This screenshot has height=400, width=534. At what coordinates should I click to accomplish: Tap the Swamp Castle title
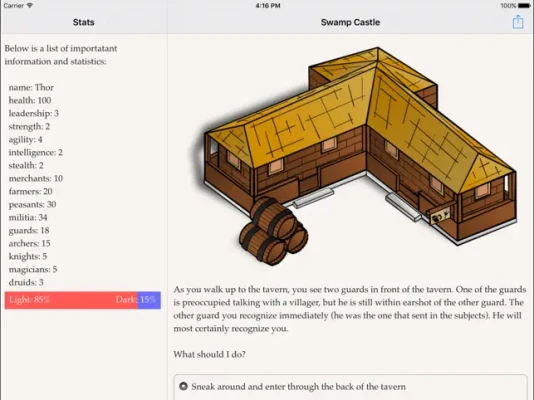[350, 22]
